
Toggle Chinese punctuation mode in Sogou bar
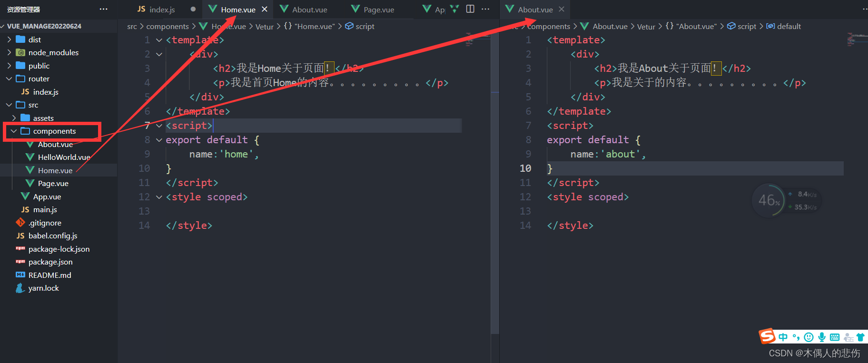click(796, 337)
